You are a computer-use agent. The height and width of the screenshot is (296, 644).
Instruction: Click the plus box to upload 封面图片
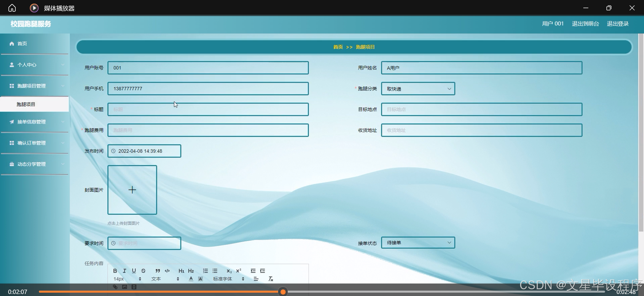tap(132, 190)
